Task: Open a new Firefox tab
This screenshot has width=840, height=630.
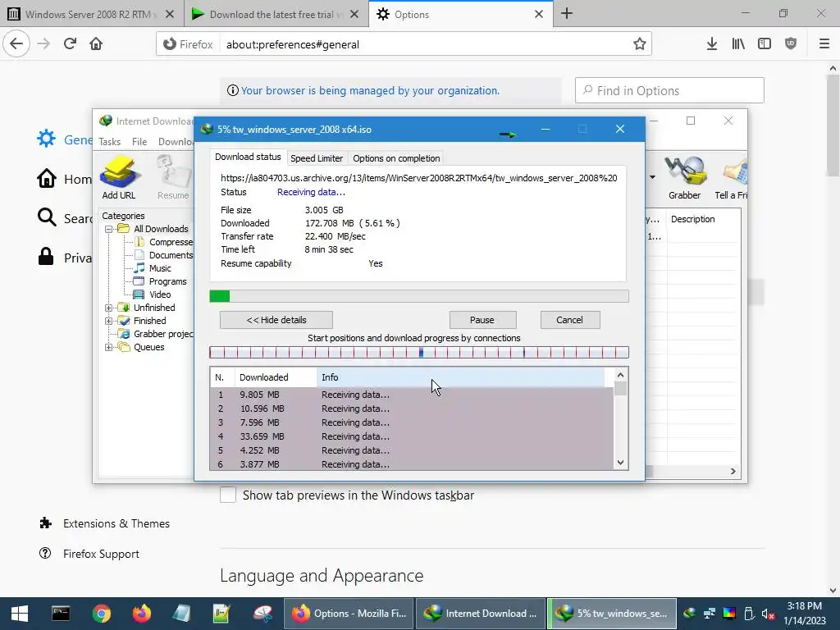Action: [567, 14]
